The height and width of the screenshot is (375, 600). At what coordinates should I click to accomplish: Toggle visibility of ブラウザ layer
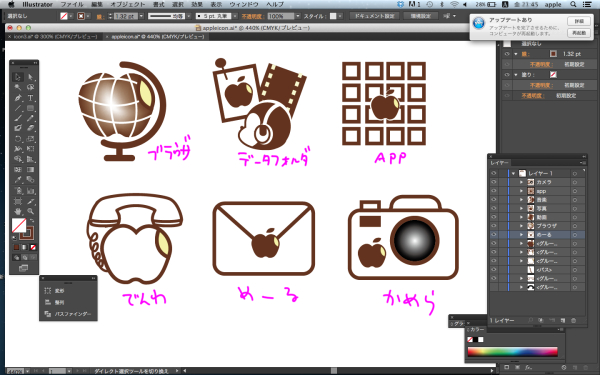click(494, 226)
